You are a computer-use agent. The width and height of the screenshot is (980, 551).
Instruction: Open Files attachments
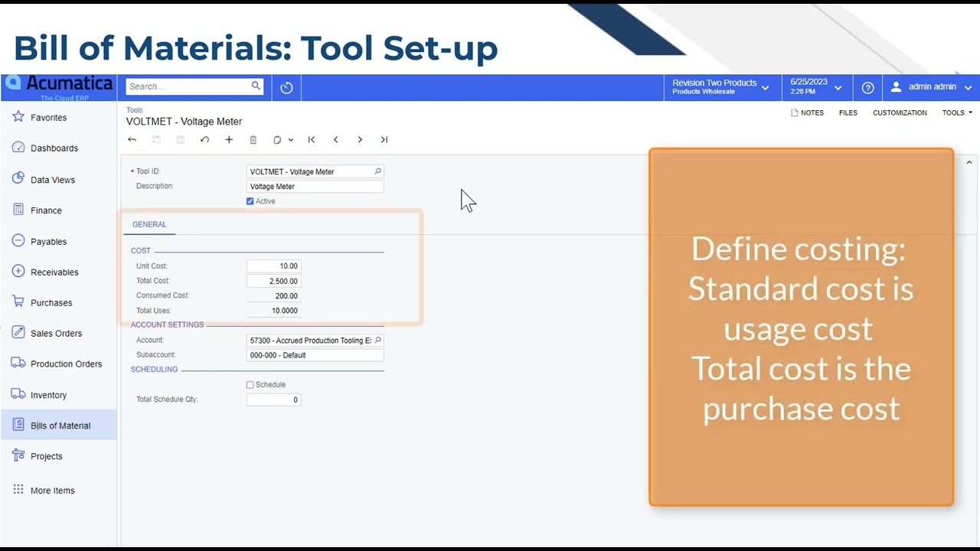point(848,112)
